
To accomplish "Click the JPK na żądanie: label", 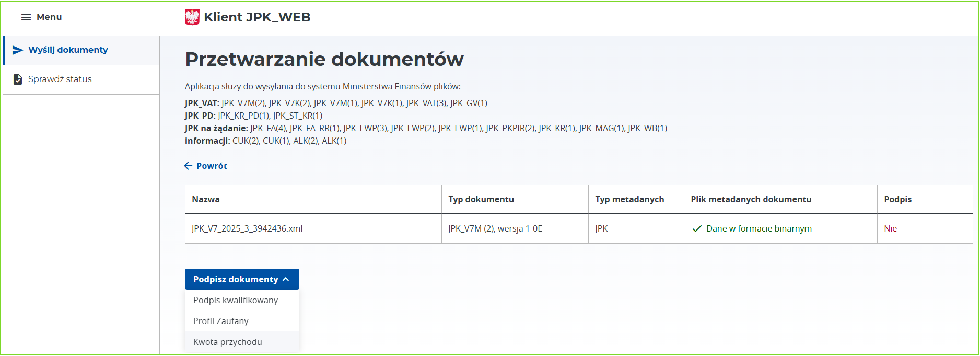I will point(216,128).
